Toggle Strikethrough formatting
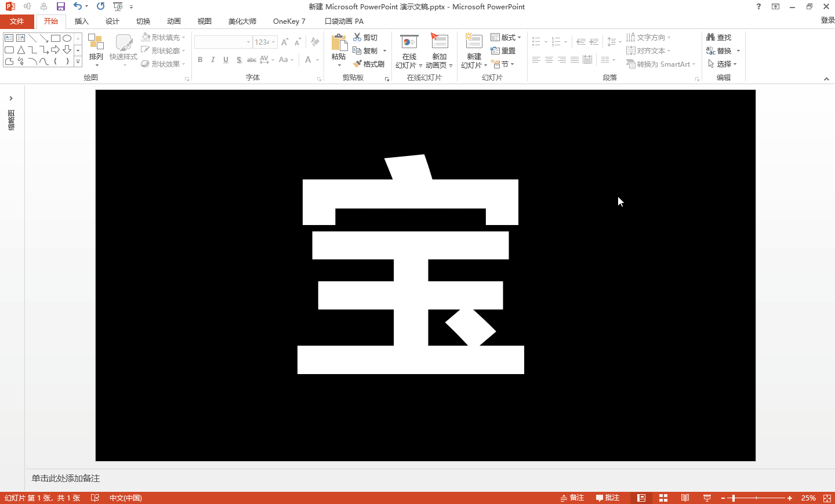This screenshot has height=504, width=835. tap(252, 60)
